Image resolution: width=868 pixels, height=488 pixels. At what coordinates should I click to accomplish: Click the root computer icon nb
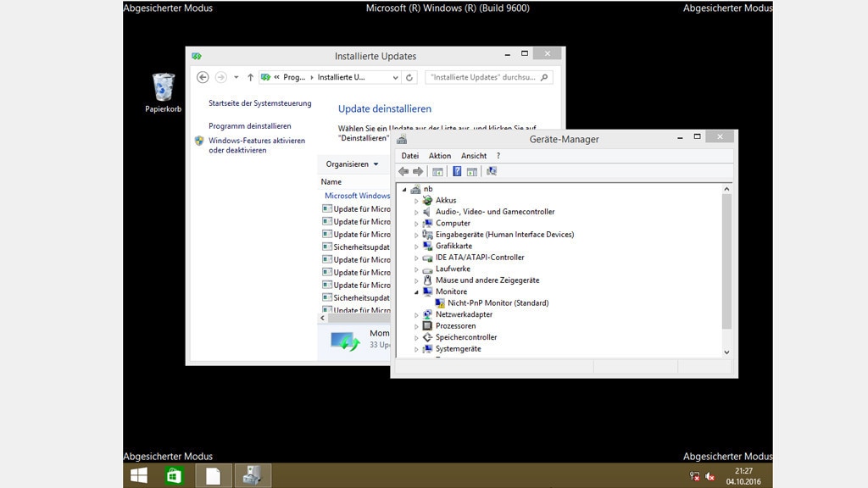(415, 189)
